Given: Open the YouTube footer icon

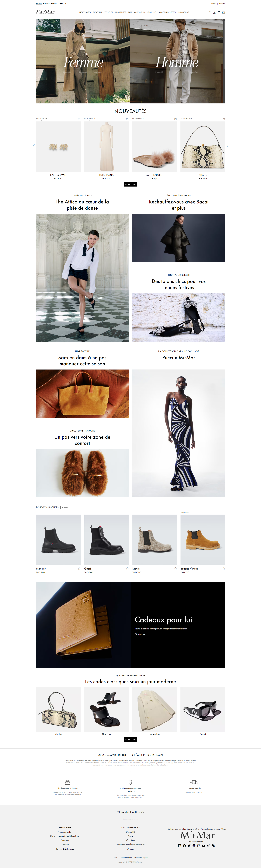Looking at the screenshot, I should coord(204,845).
